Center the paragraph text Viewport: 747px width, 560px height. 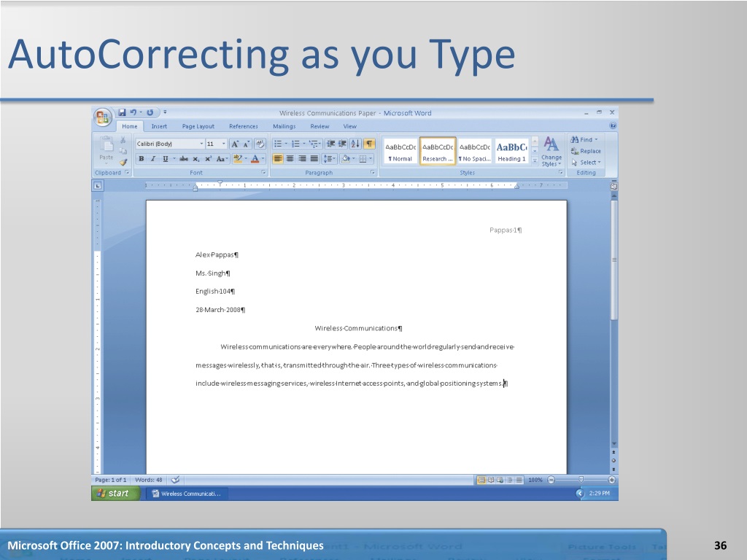click(290, 158)
